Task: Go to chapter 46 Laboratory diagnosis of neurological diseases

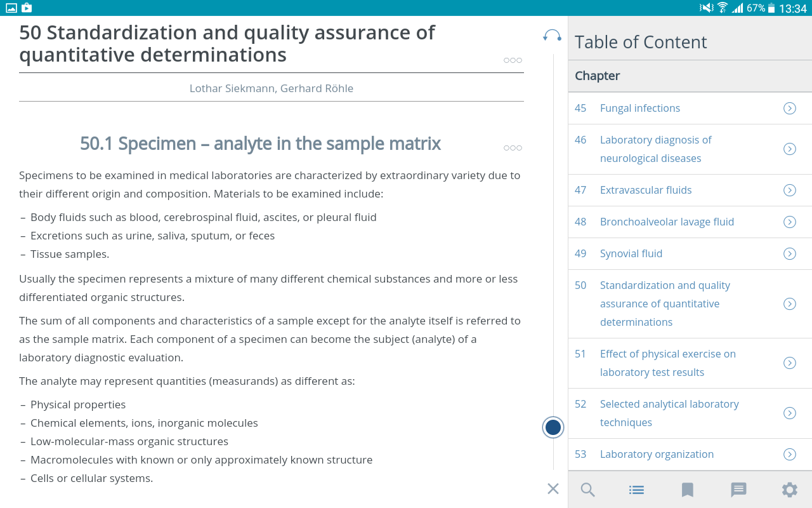Action: pyautogui.click(x=656, y=149)
